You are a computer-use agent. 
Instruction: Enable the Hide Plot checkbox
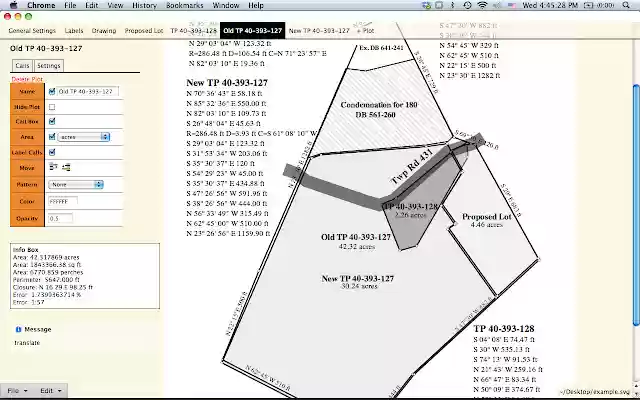[52, 107]
